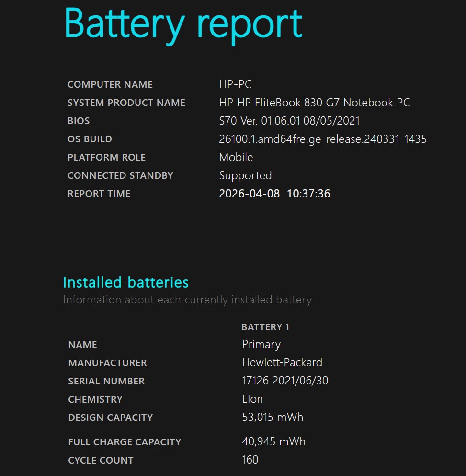The image size is (466, 476).
Task: Click the PLATFORM ROLE value Mobile
Action: point(236,157)
